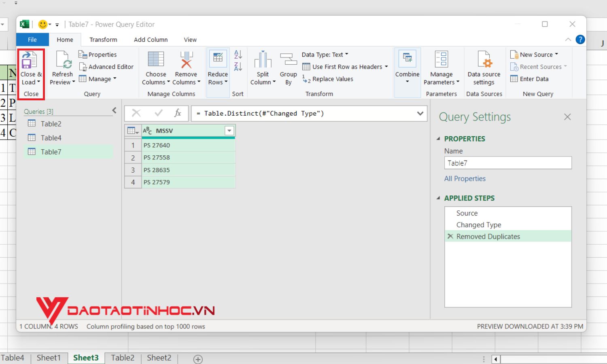The height and width of the screenshot is (364, 607).
Task: Click the All Properties link
Action: tap(465, 179)
